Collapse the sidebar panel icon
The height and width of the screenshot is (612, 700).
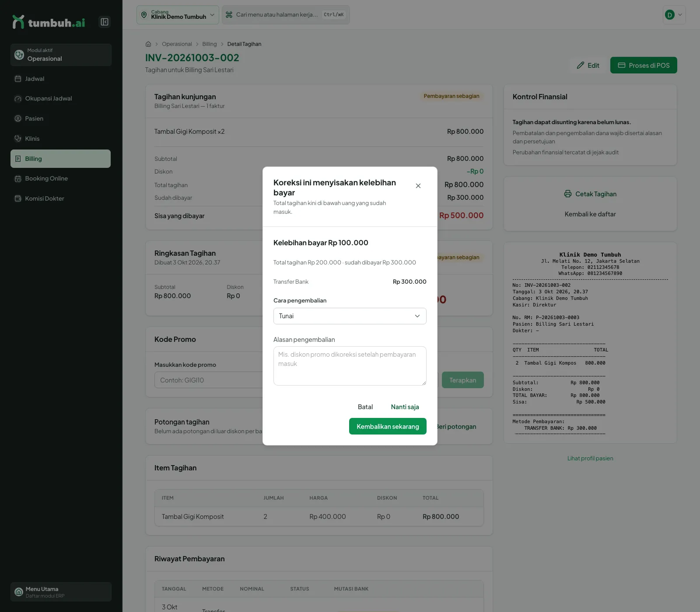(x=105, y=22)
